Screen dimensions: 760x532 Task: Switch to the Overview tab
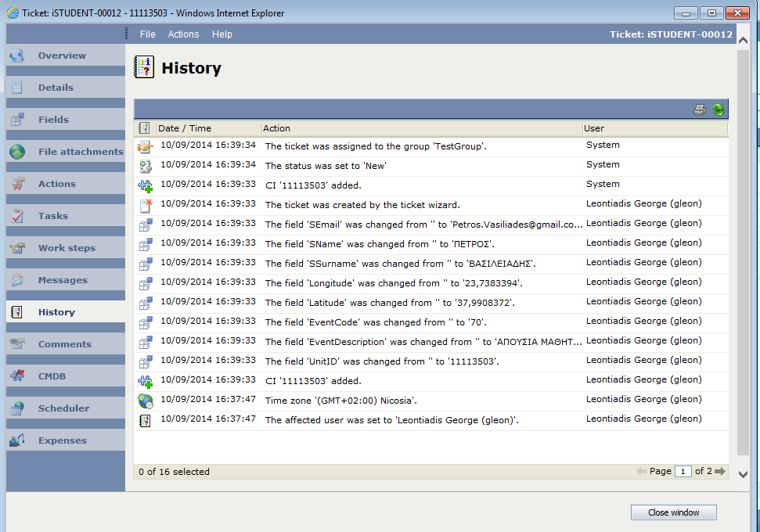(x=66, y=56)
